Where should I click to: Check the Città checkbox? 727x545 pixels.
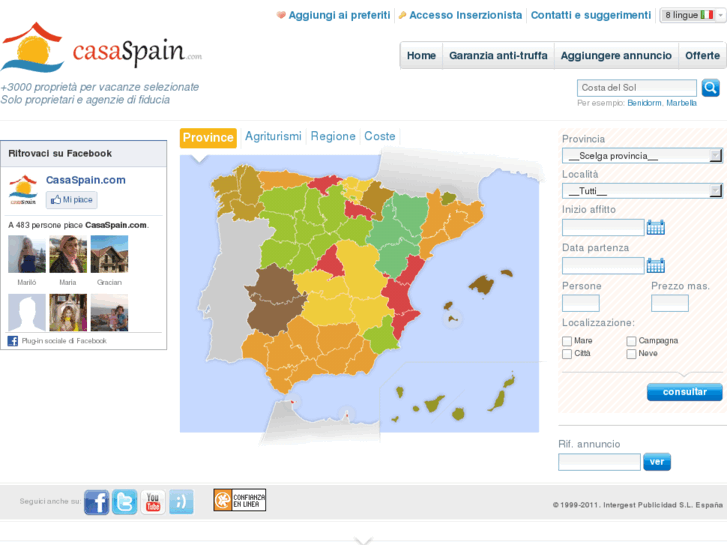coord(567,354)
